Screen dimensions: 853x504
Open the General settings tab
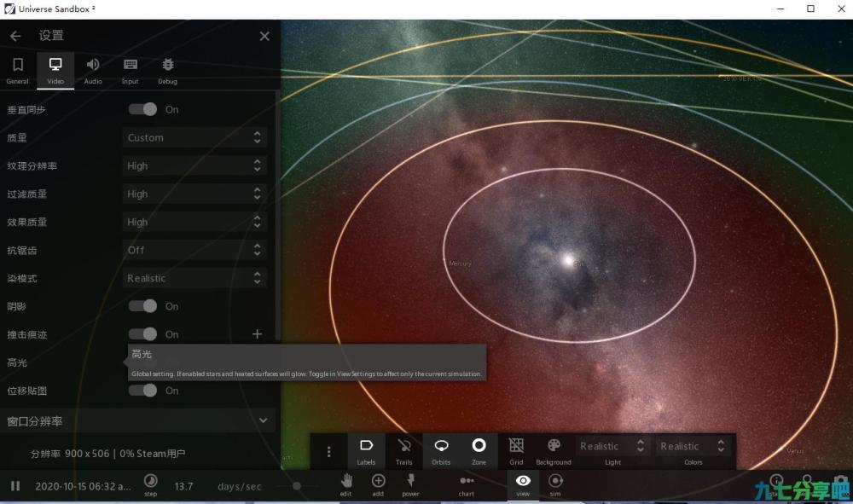click(17, 71)
